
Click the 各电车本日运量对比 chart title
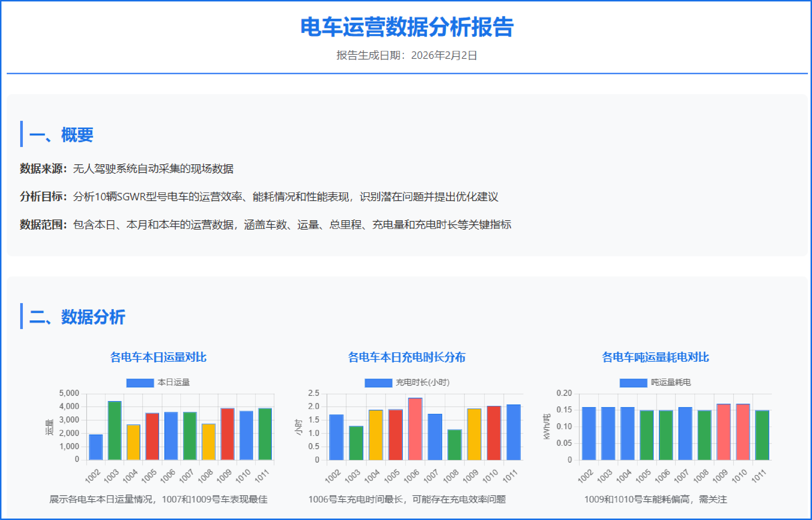point(158,357)
